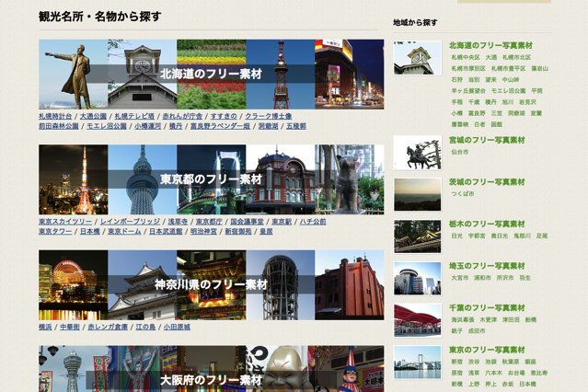Open the 大阪府のフリー素材 banner image
The image size is (588, 392).
[211, 371]
